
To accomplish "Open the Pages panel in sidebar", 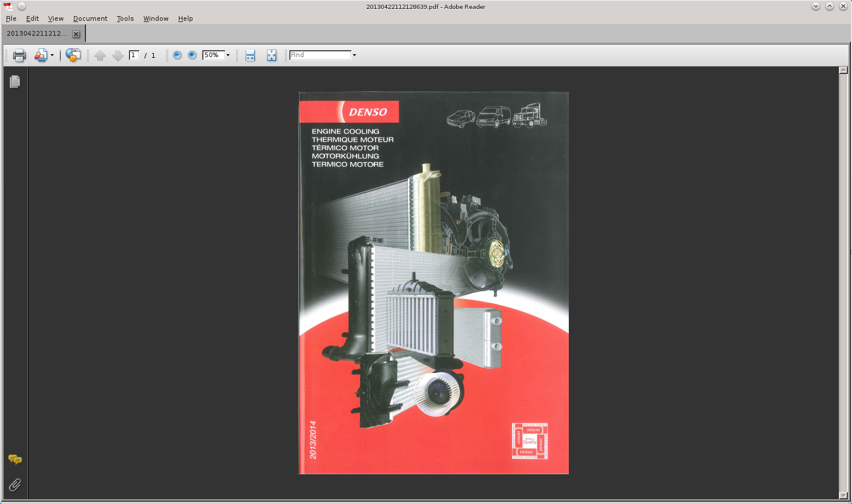I will (x=15, y=81).
